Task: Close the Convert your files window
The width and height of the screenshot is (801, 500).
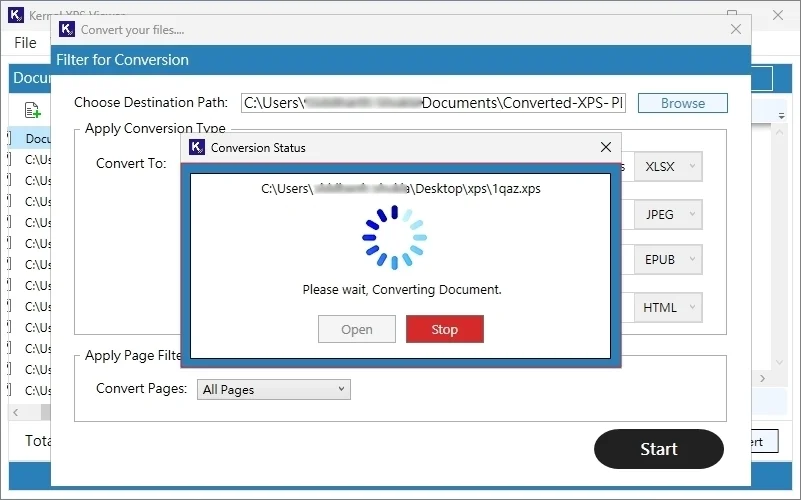Action: pyautogui.click(x=736, y=29)
